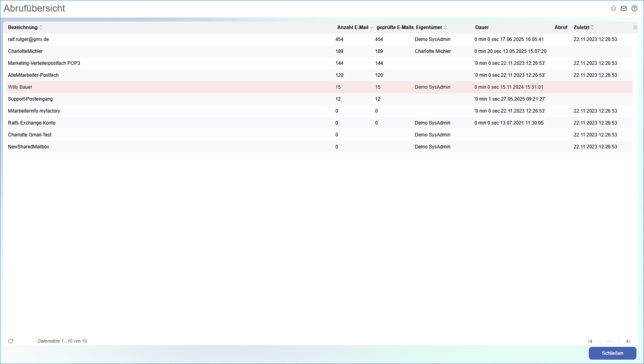This screenshot has height=364, width=644.
Task: Click the favorite star icon
Action: [x=613, y=8]
